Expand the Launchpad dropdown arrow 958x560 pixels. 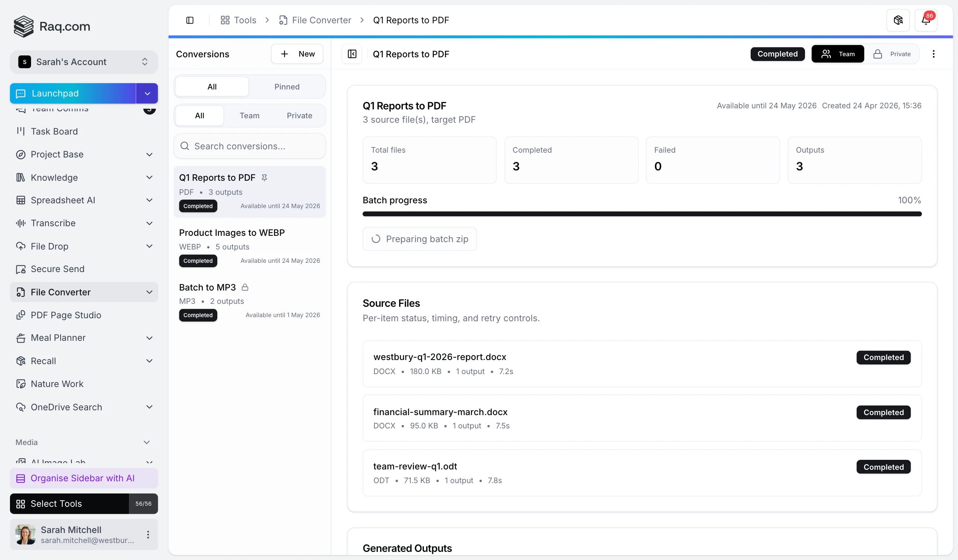(147, 94)
